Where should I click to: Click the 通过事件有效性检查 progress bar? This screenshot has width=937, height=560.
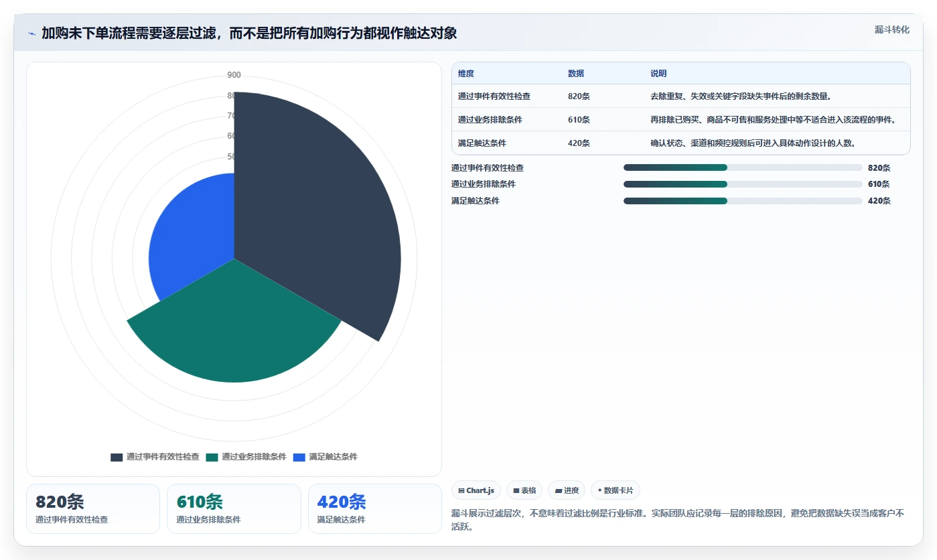[743, 168]
